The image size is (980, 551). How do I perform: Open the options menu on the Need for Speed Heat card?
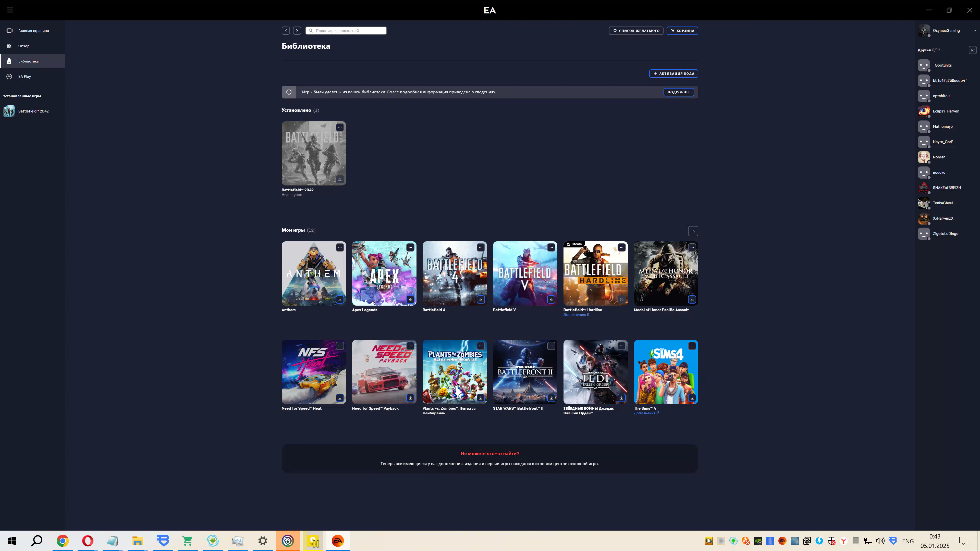[x=340, y=346]
